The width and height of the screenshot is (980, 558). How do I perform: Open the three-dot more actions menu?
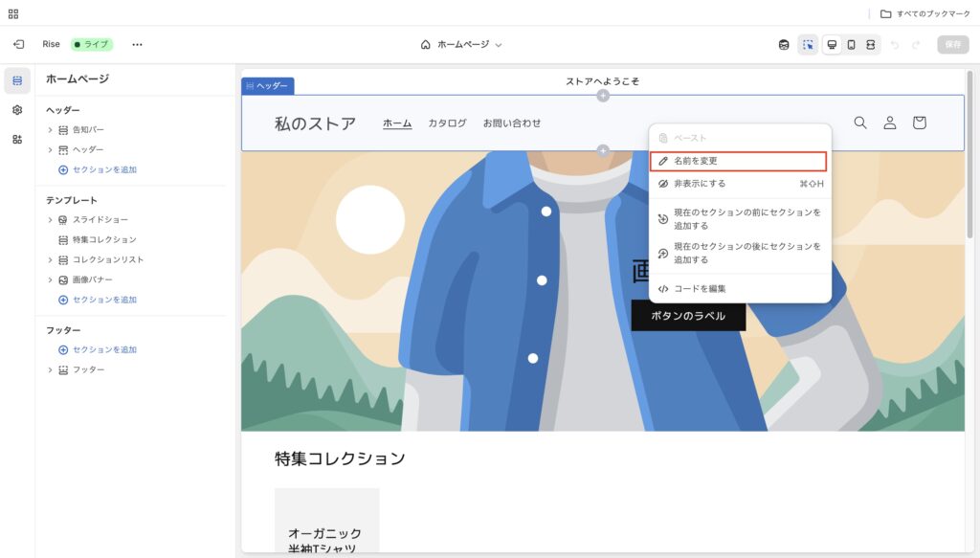point(137,44)
